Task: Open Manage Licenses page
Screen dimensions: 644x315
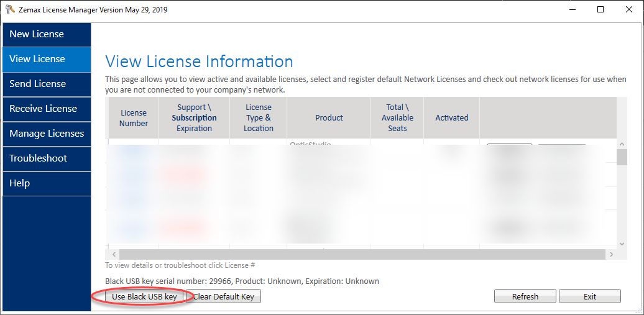Action: (47, 134)
